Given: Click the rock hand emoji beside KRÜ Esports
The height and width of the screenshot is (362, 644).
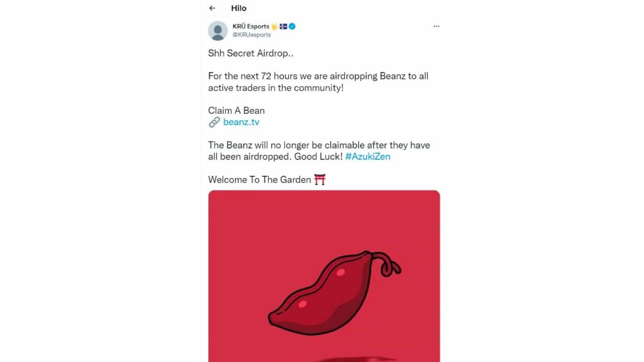Looking at the screenshot, I should 274,26.
